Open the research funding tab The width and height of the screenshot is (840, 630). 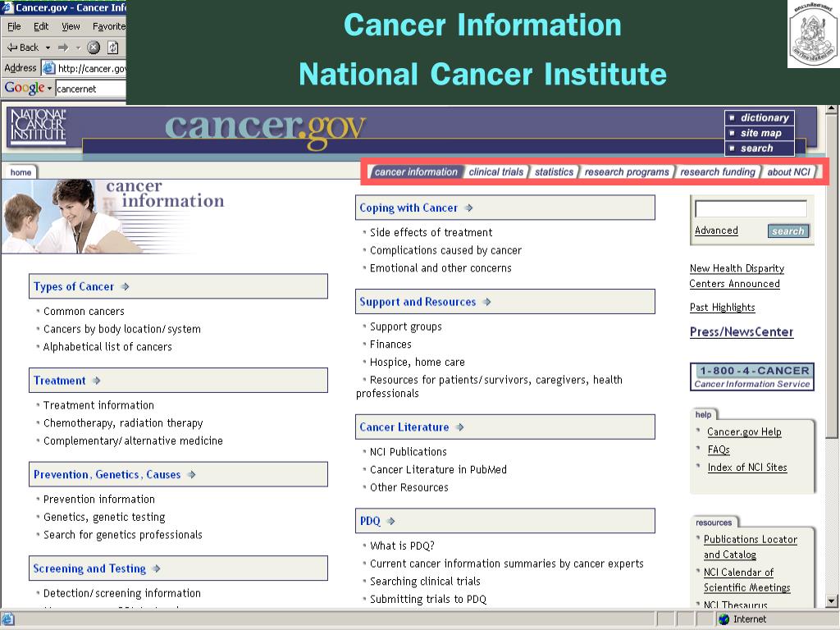coord(718,172)
